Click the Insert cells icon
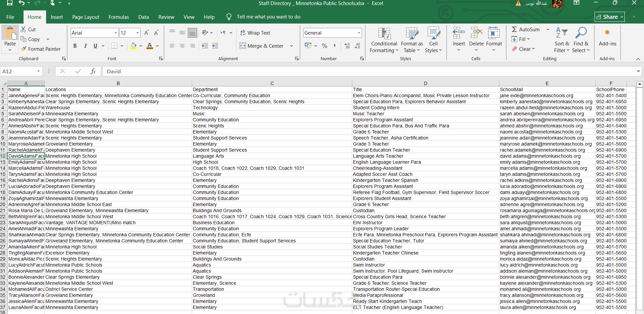Viewport: 644px width, 314px height. tap(459, 33)
